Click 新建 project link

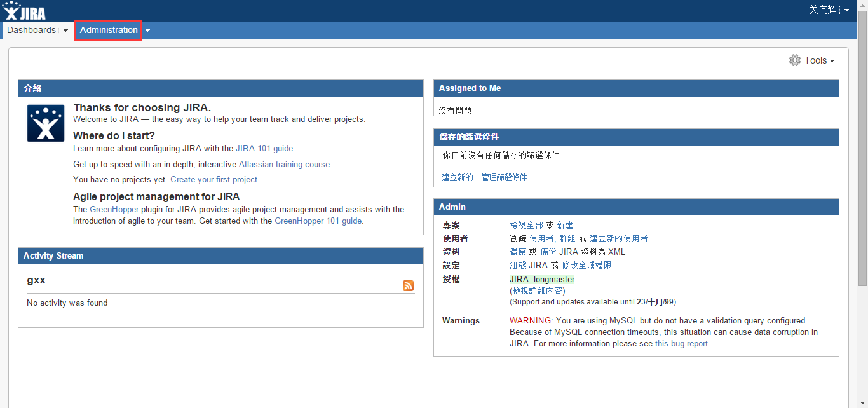click(x=565, y=225)
